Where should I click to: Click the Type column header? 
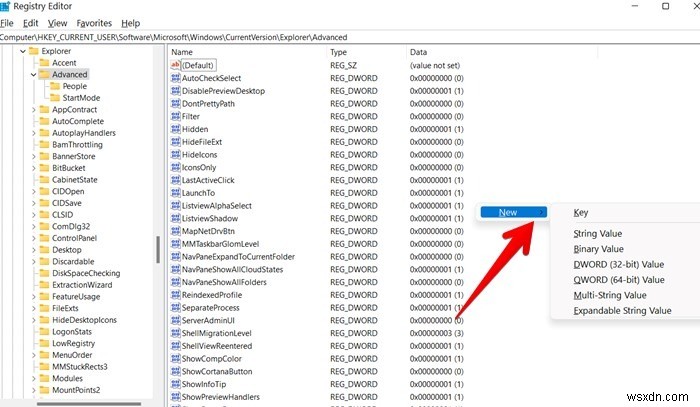338,51
